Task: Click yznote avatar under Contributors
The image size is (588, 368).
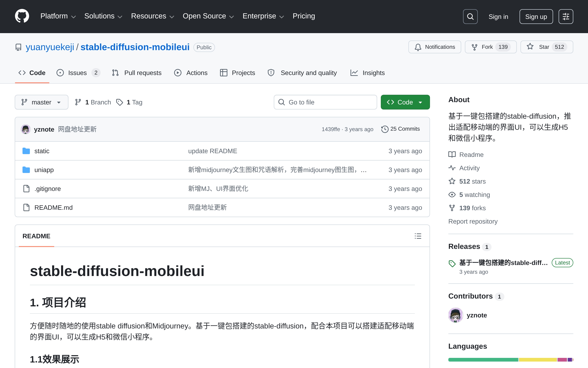Action: (x=455, y=315)
